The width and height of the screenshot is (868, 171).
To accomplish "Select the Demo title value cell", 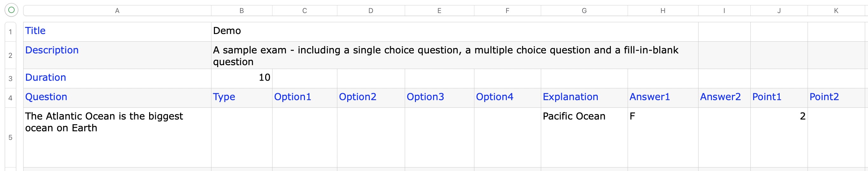I will point(454,31).
